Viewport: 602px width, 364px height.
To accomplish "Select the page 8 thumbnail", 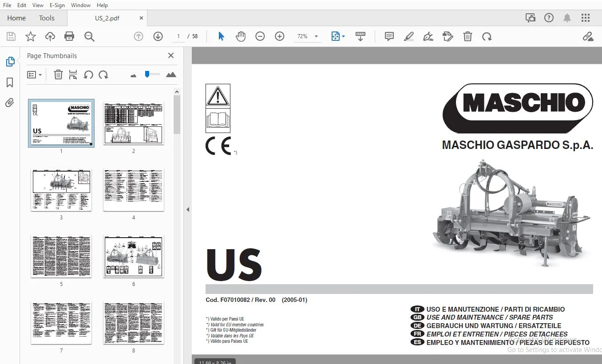I will point(134,323).
